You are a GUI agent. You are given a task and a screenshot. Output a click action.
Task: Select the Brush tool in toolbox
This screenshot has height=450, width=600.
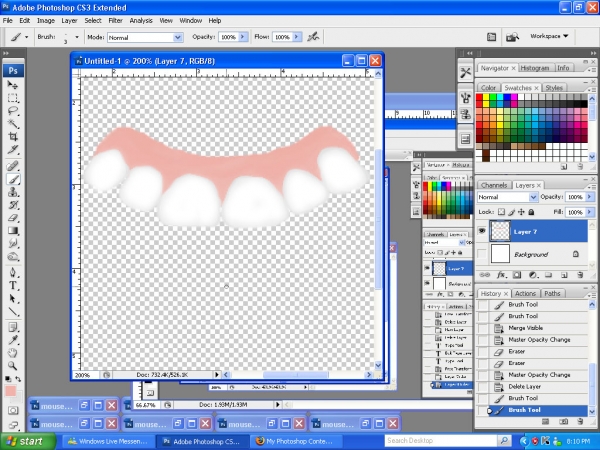pyautogui.click(x=13, y=179)
